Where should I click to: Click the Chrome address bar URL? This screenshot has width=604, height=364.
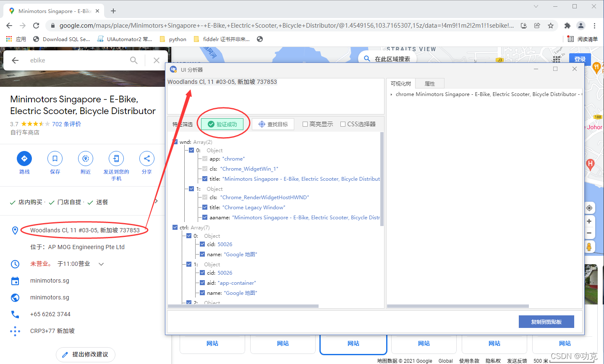pyautogui.click(x=286, y=26)
